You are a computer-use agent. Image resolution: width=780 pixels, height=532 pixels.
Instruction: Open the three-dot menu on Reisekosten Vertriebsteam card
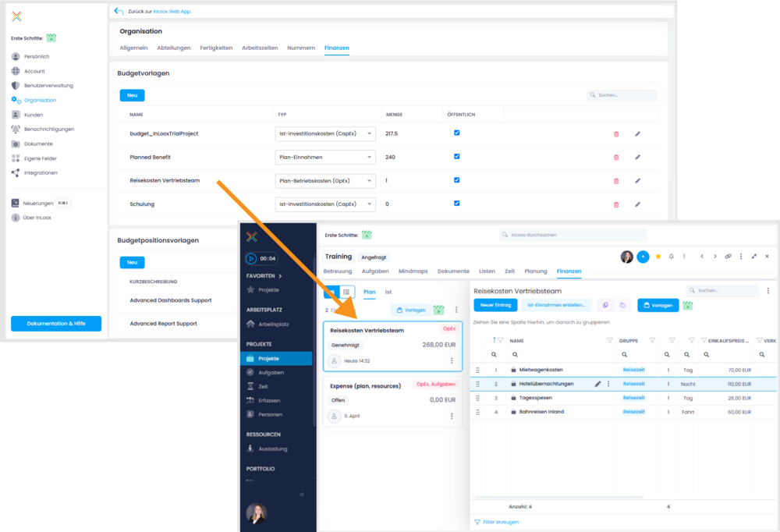452,360
